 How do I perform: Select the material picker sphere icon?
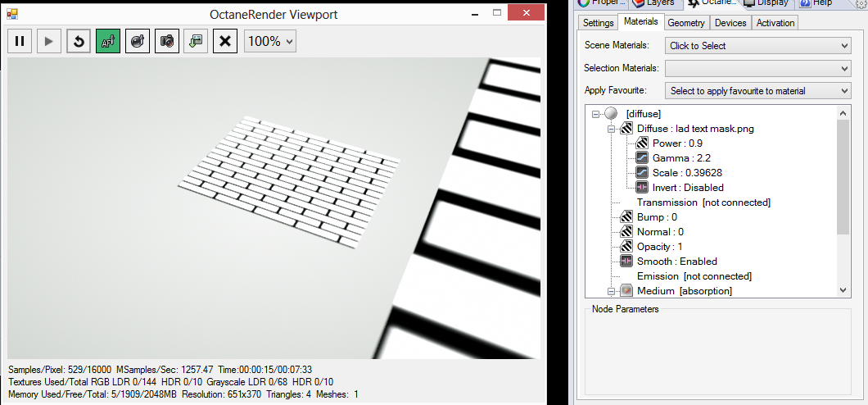point(138,41)
